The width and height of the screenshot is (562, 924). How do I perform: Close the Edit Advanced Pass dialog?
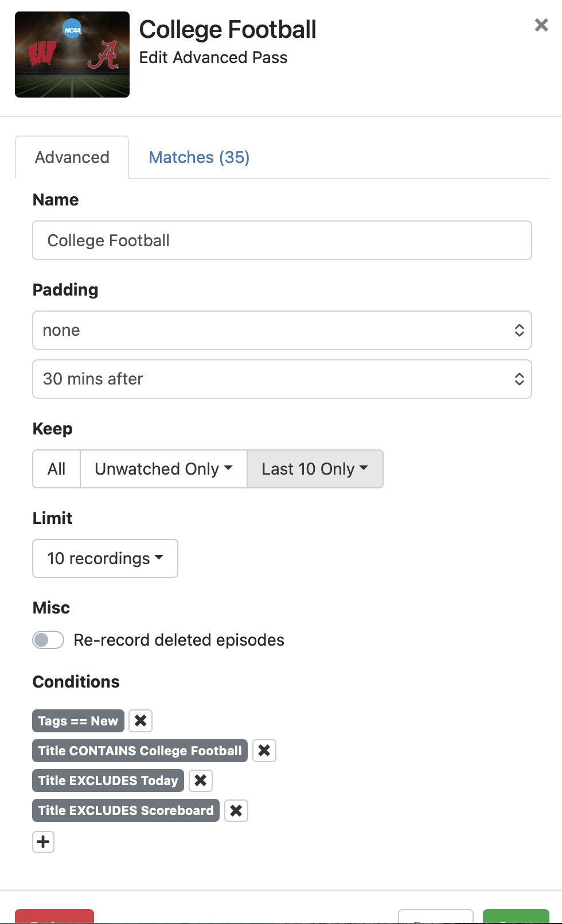click(x=541, y=25)
